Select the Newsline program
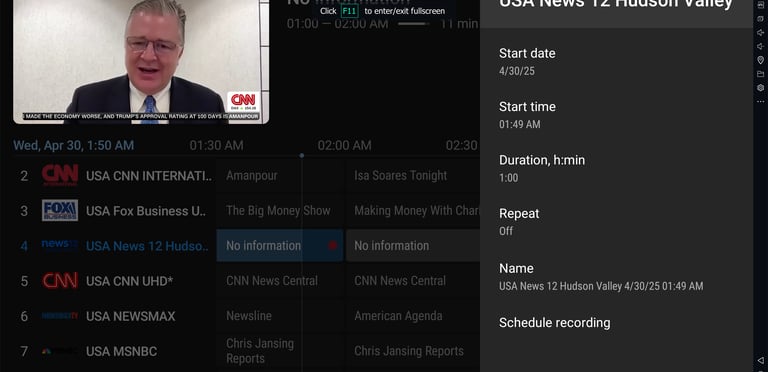 [x=280, y=316]
